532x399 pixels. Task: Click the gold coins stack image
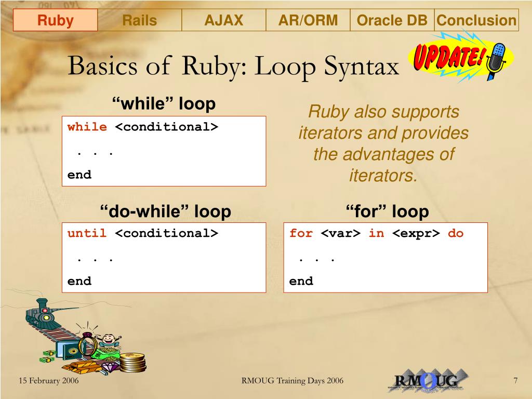(132, 362)
